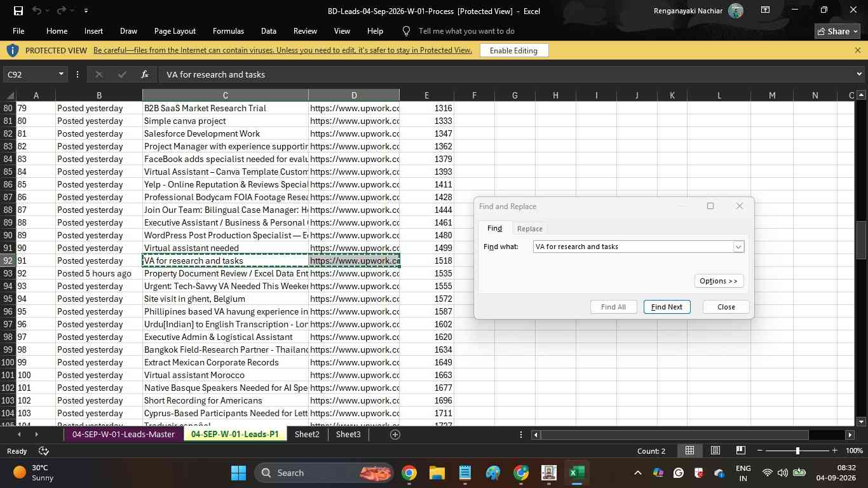Open Google Chrome from the taskbar

[x=409, y=473]
